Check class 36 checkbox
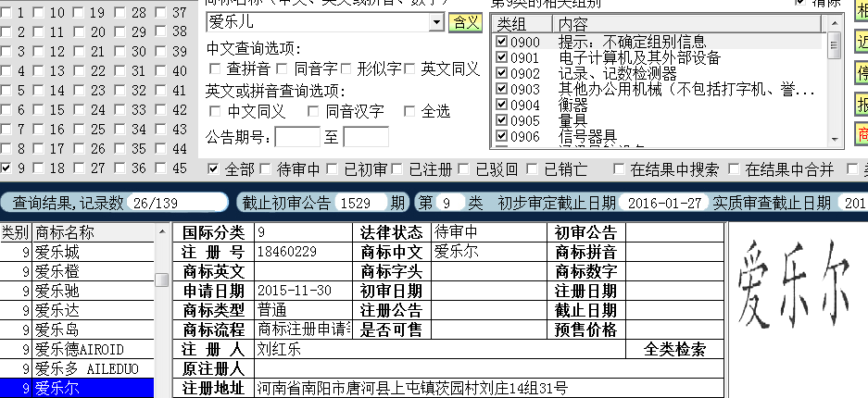This screenshot has width=868, height=398. point(120,168)
